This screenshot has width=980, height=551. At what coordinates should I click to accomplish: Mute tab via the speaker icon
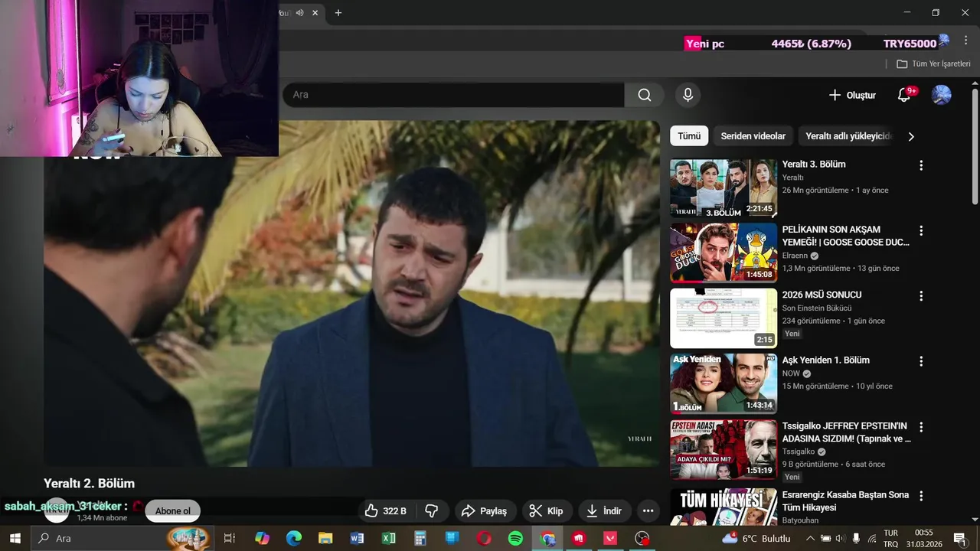click(300, 12)
